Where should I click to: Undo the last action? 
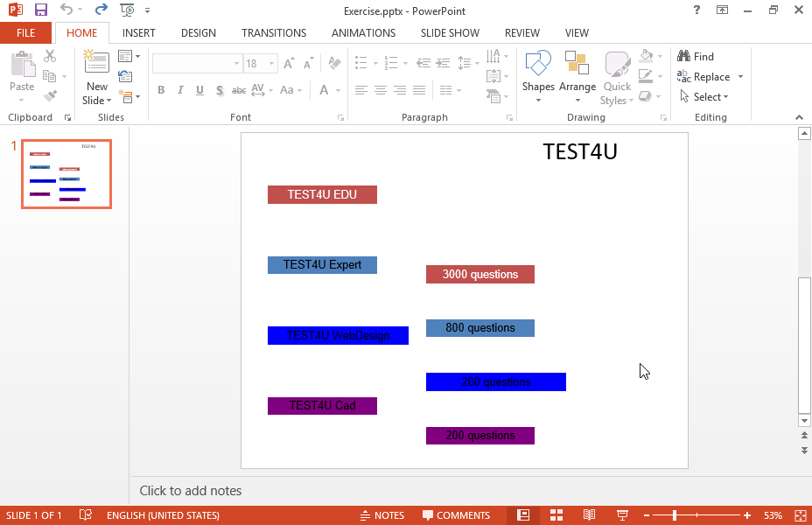coord(66,10)
